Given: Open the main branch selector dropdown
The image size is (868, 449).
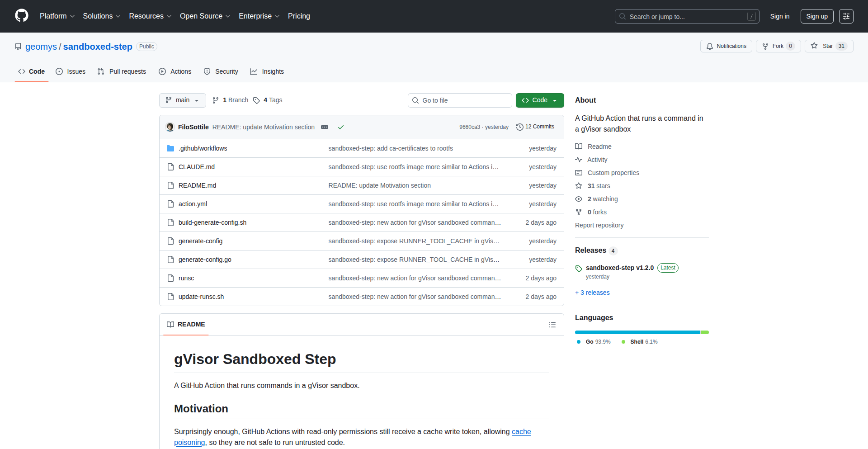Looking at the screenshot, I should pyautogui.click(x=182, y=100).
